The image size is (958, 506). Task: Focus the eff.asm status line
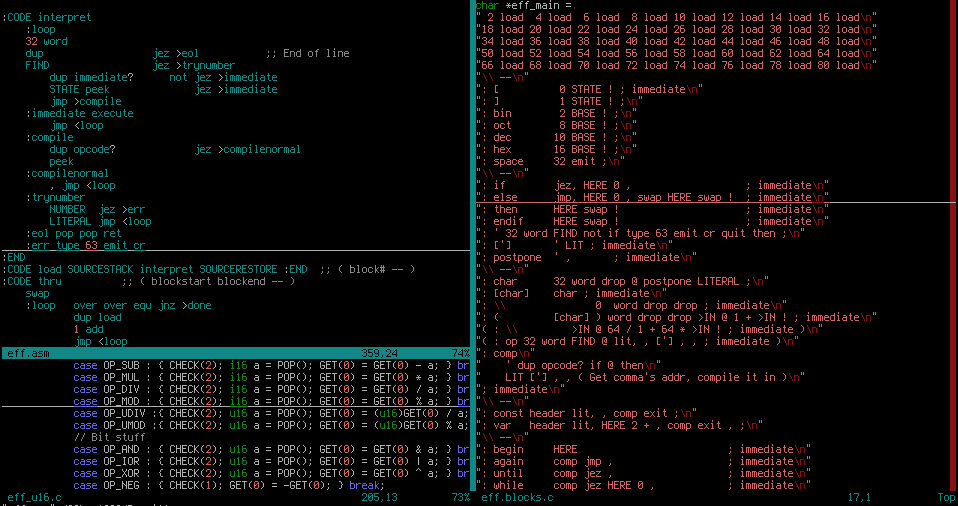point(236,353)
